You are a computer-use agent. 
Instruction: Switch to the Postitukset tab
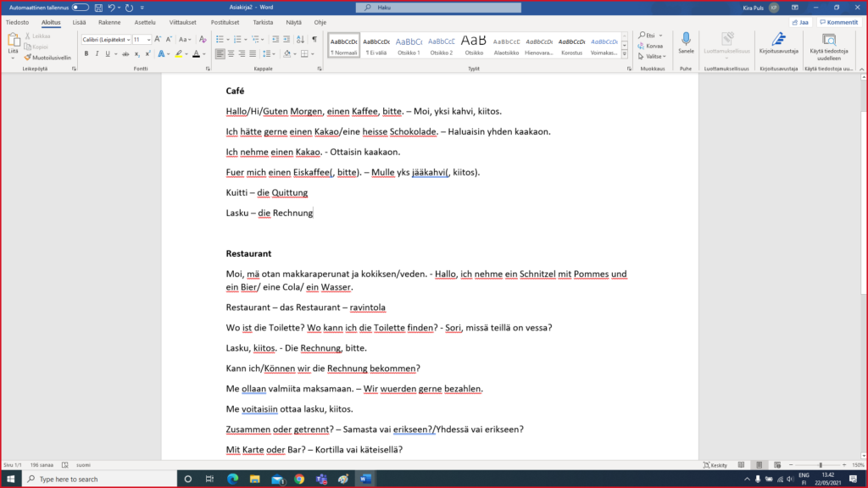pyautogui.click(x=225, y=23)
